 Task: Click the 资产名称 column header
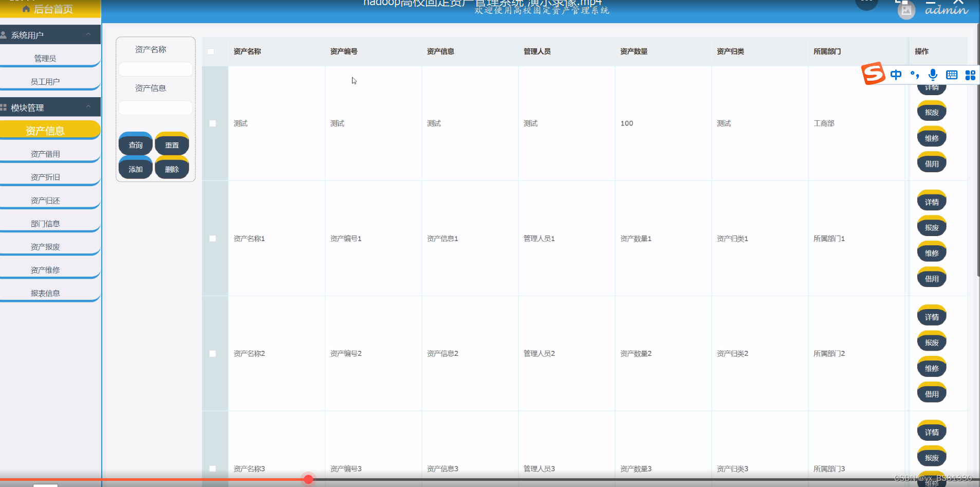(x=247, y=51)
